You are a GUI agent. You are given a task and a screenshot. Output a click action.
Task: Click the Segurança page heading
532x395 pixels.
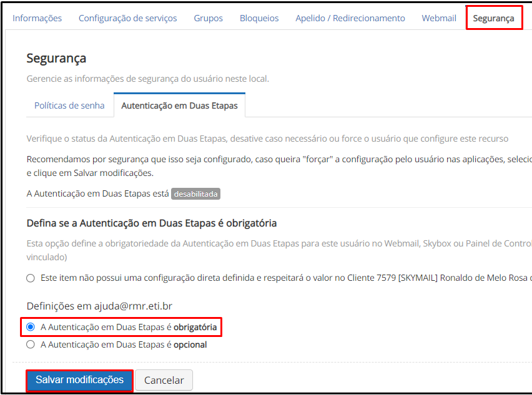[56, 58]
